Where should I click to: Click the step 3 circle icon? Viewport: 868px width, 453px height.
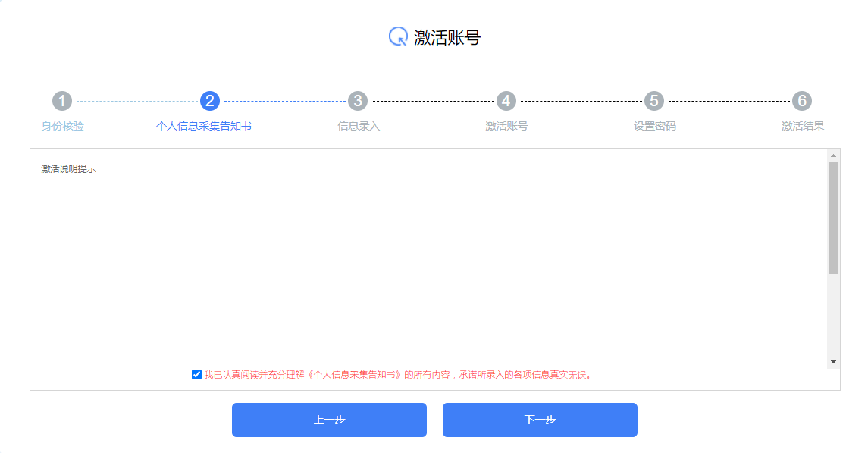pyautogui.click(x=358, y=101)
